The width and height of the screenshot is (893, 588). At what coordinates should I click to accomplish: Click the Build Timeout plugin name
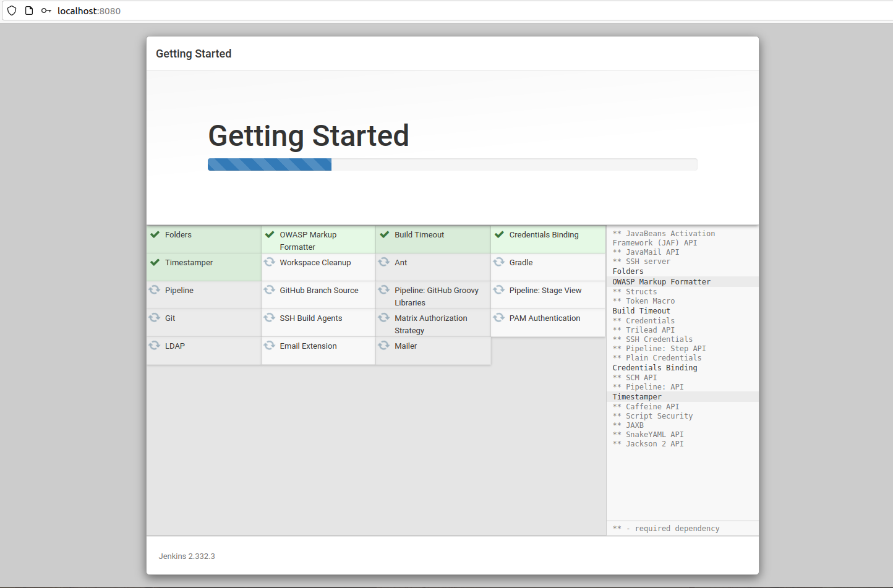[419, 235]
